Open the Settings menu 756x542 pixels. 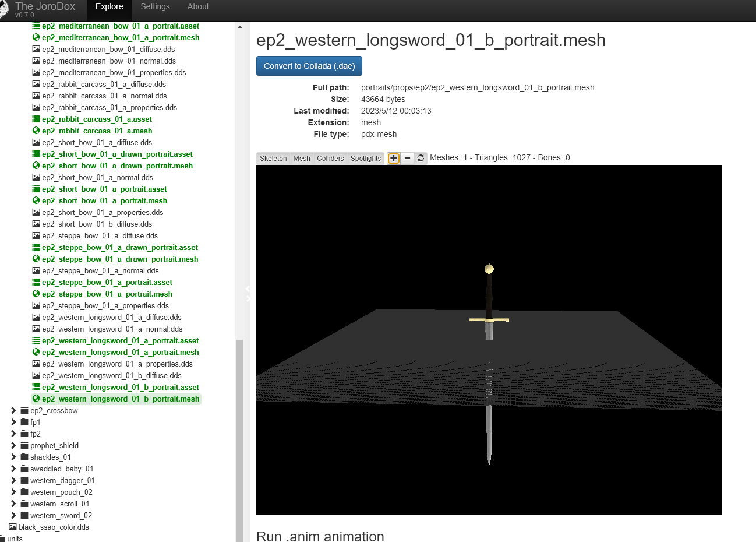click(x=155, y=6)
